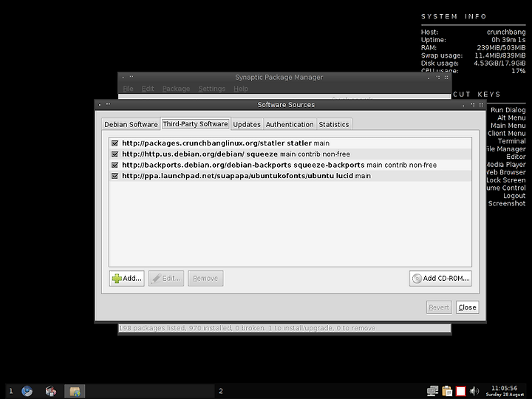Viewport: 532px width, 399px height.
Task: Uncheck the ppa.launchpad.net ubuntukofonts source
Action: [115, 176]
